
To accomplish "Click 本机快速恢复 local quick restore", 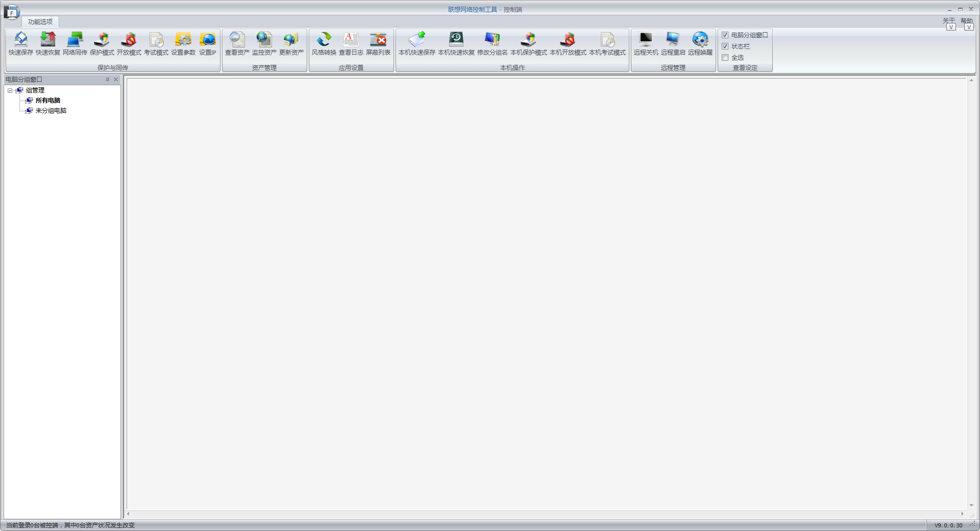I will 456,44.
